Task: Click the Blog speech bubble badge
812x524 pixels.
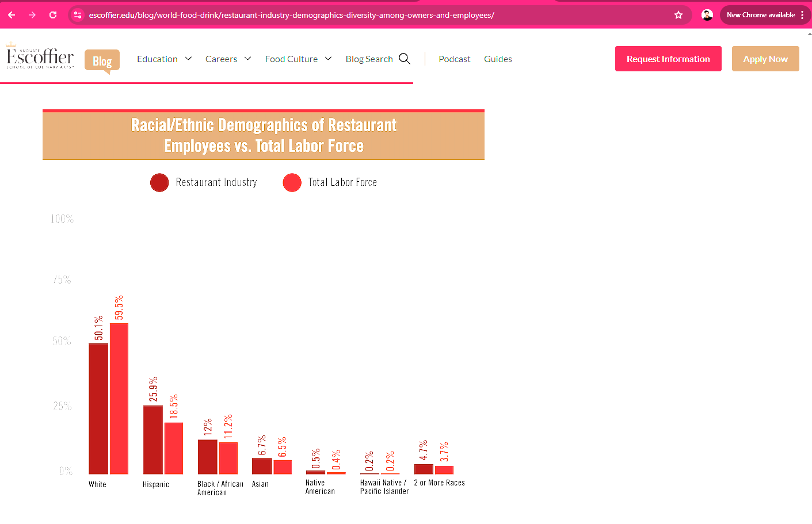Action: coord(102,61)
